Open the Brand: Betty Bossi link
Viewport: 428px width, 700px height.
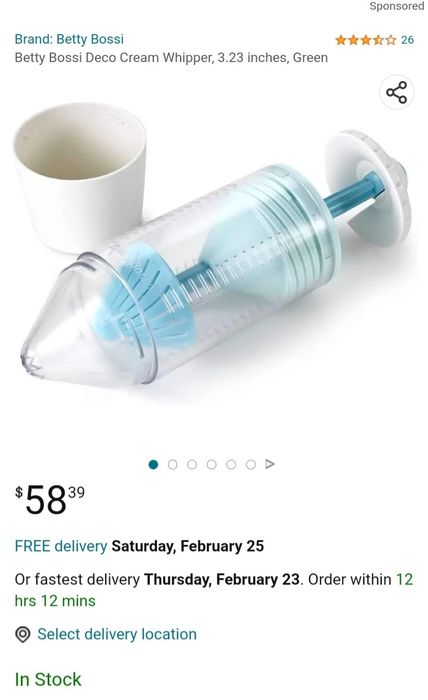pyautogui.click(x=69, y=39)
